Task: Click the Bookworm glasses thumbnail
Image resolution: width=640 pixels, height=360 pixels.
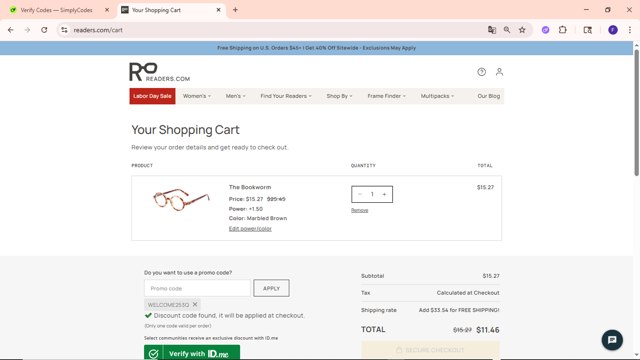Action: [x=181, y=199]
